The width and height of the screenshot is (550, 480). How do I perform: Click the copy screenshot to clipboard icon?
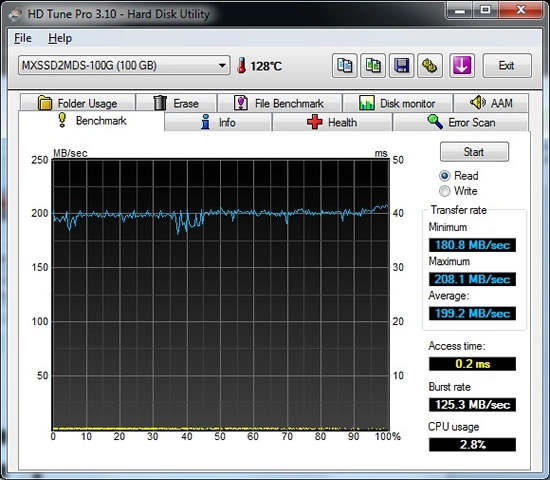[373, 66]
